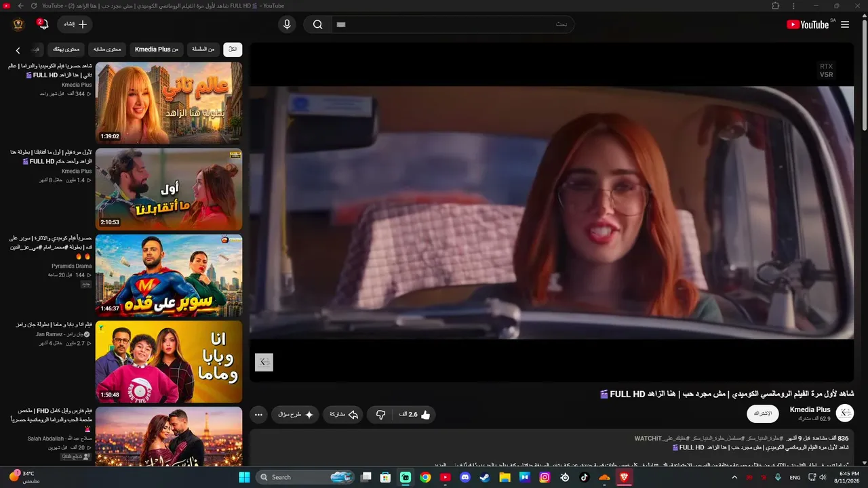The height and width of the screenshot is (488, 868).
Task: Open Microsoft Store from the taskbar
Action: pos(385,477)
